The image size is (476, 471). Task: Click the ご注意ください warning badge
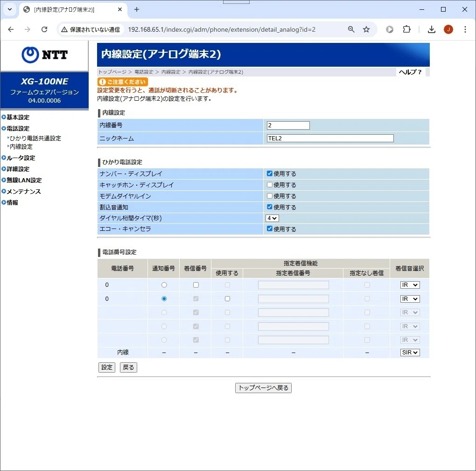123,82
